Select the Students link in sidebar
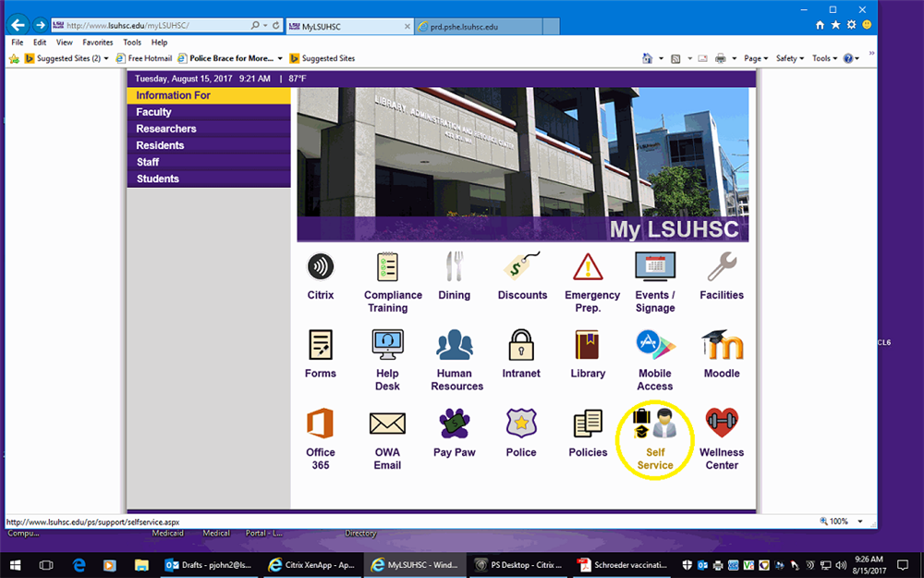This screenshot has width=924, height=578. [158, 178]
